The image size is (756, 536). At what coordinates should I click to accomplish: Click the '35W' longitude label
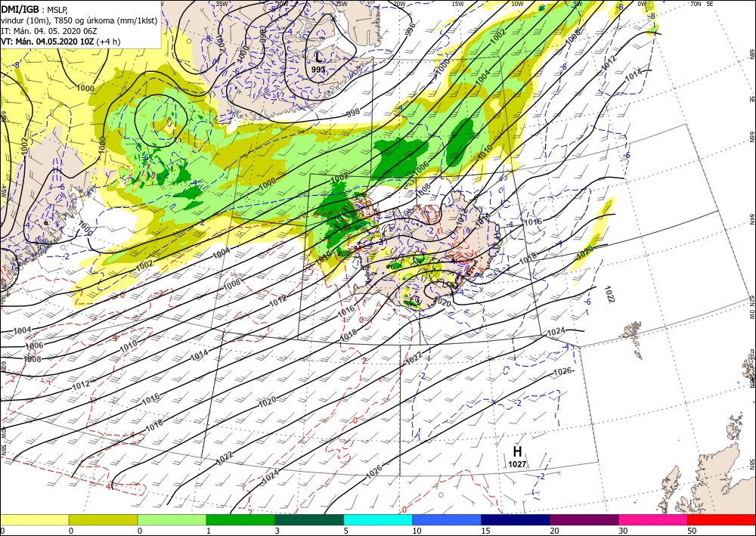click(x=222, y=4)
